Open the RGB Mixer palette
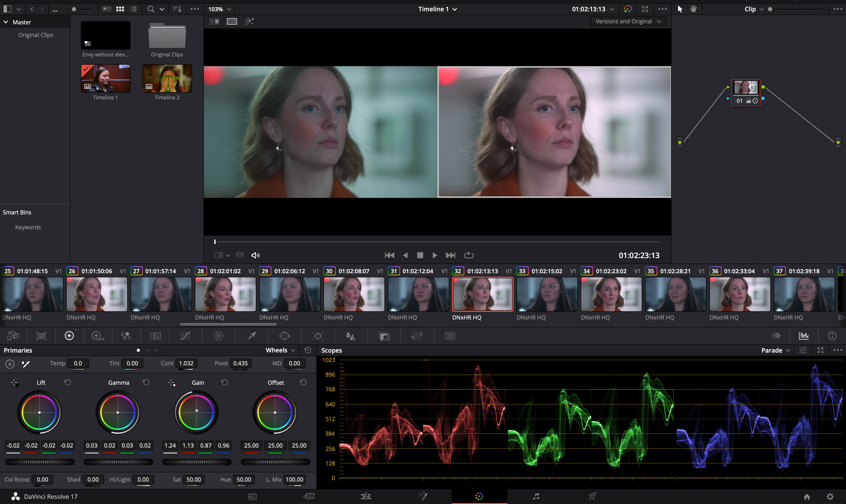The height and width of the screenshot is (504, 846). (126, 336)
